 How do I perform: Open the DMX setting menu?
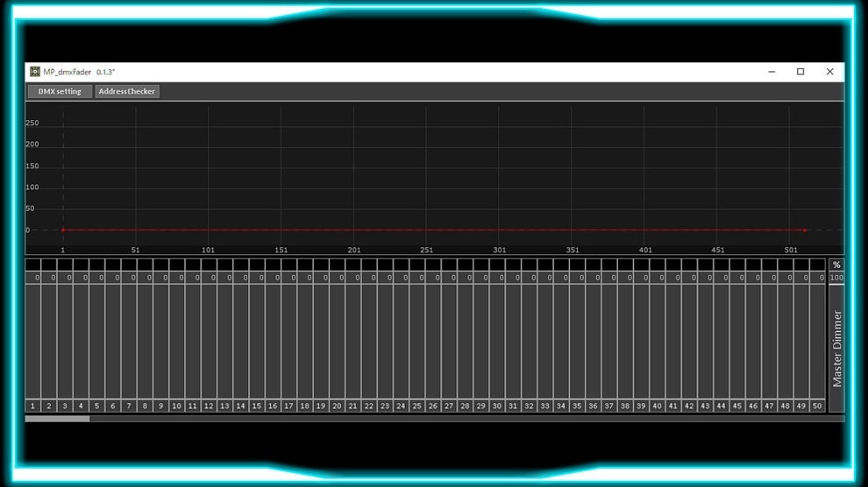coord(59,91)
